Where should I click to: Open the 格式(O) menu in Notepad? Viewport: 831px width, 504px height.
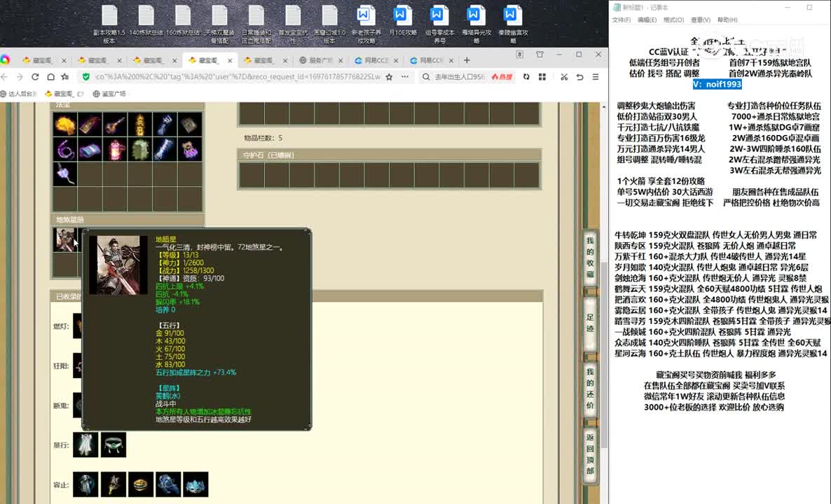tap(673, 20)
